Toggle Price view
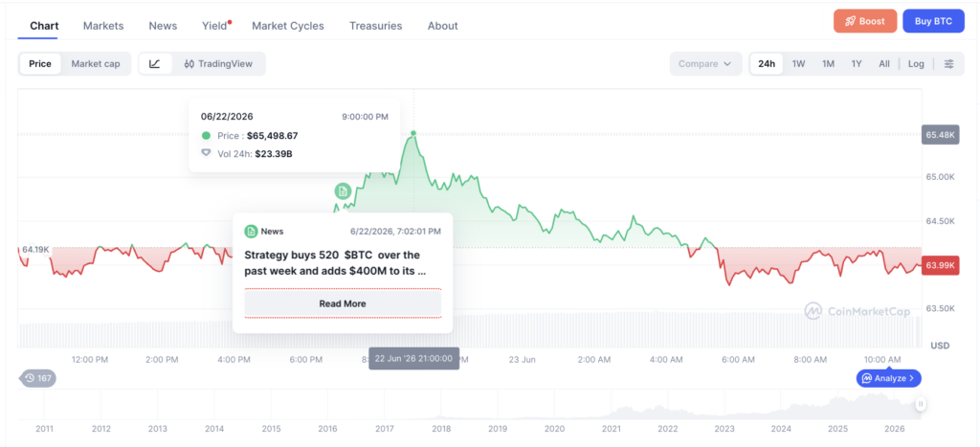The height and width of the screenshot is (447, 980). point(40,64)
